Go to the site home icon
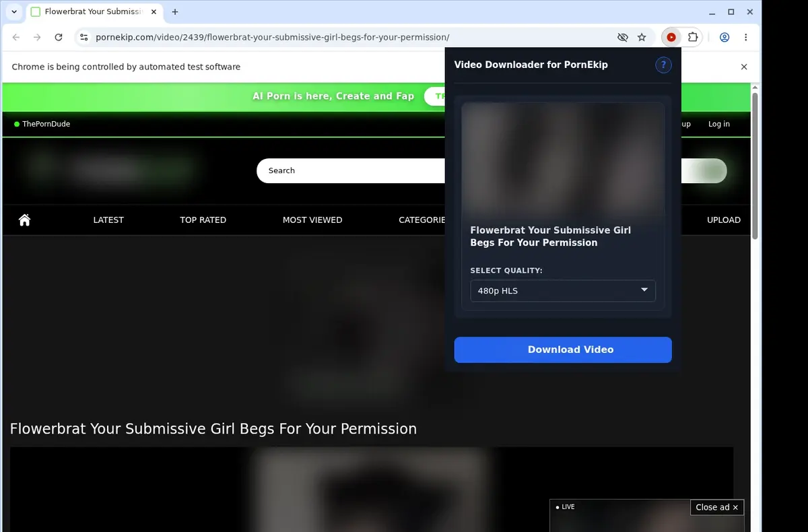 pos(25,220)
